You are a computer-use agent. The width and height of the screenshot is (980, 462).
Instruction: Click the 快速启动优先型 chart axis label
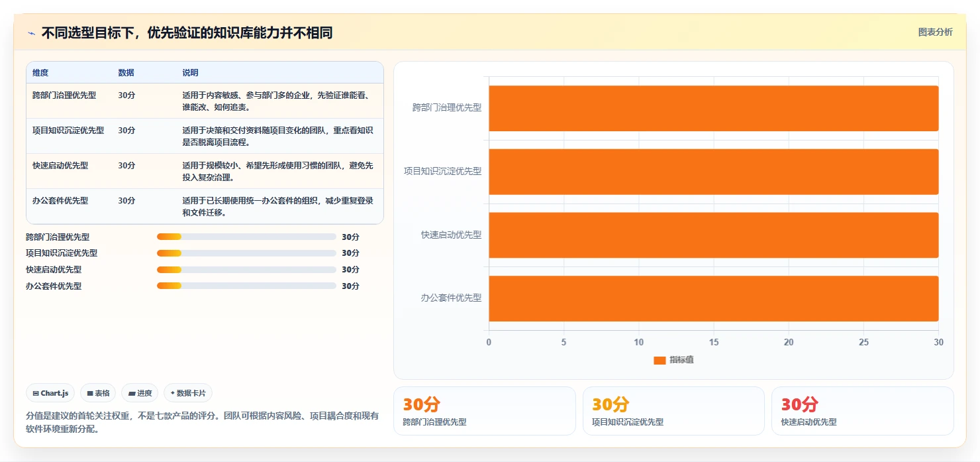pyautogui.click(x=452, y=235)
